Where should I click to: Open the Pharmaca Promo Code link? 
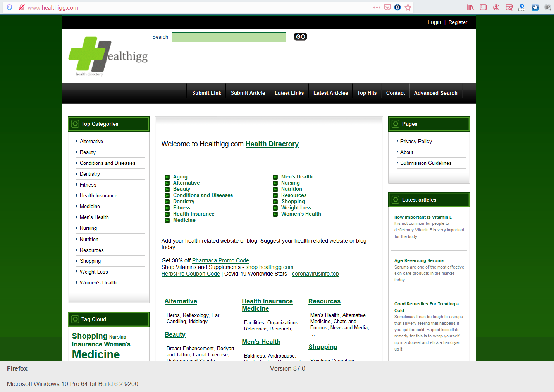coord(220,260)
